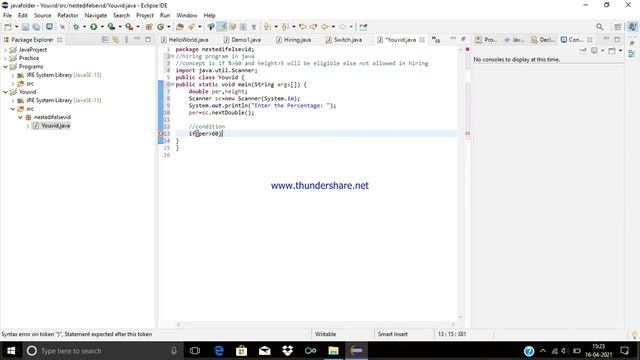640x360 pixels.
Task: Open Package Explorer view menu
Action: 127,40
